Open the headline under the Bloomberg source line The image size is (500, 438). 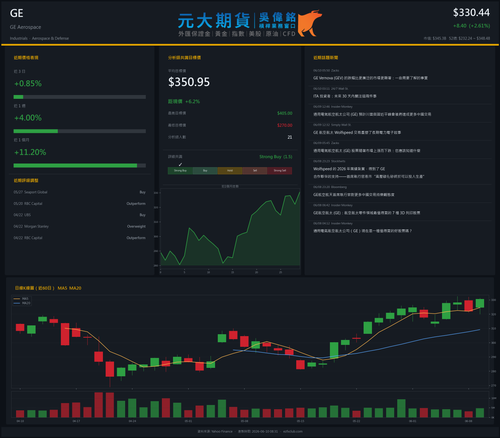click(x=354, y=195)
